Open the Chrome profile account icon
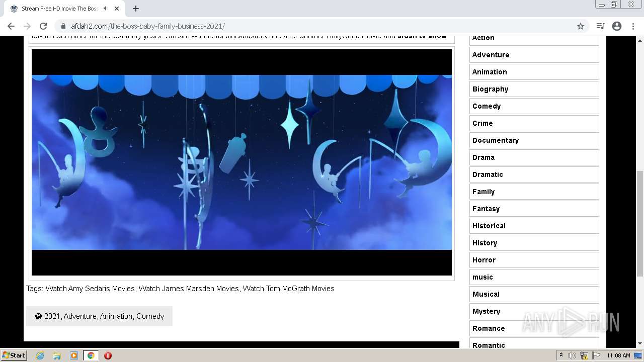This screenshot has height=362, width=644. (x=617, y=26)
